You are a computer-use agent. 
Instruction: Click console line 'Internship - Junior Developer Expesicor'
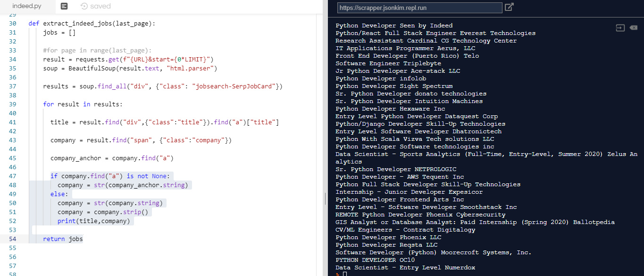(409, 192)
